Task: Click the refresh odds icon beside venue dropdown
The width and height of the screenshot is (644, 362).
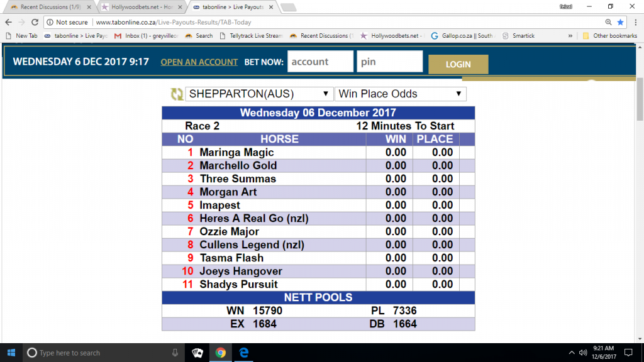Action: (x=177, y=94)
